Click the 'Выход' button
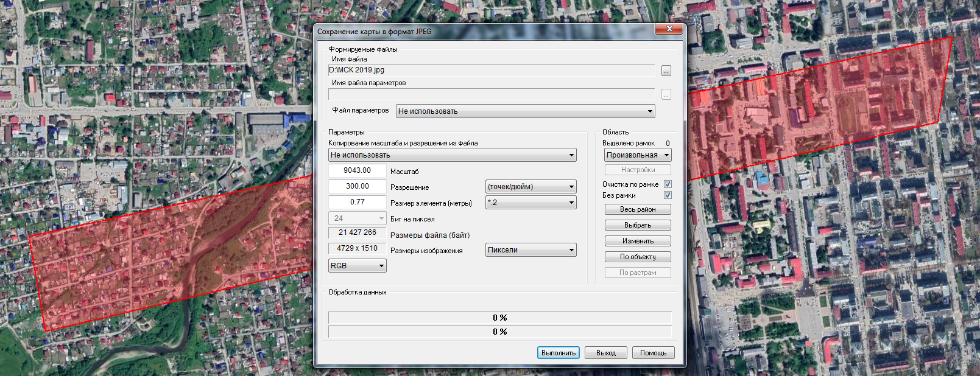980x376 pixels. click(605, 353)
